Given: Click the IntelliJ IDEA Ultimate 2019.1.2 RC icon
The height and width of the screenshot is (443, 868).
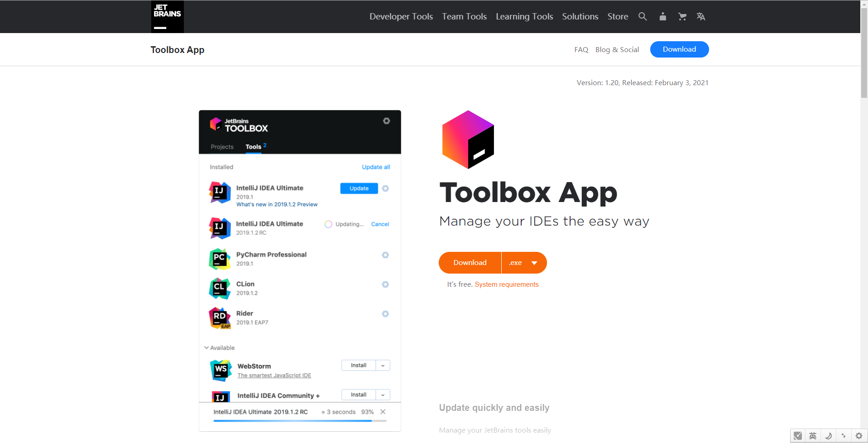Looking at the screenshot, I should [220, 228].
